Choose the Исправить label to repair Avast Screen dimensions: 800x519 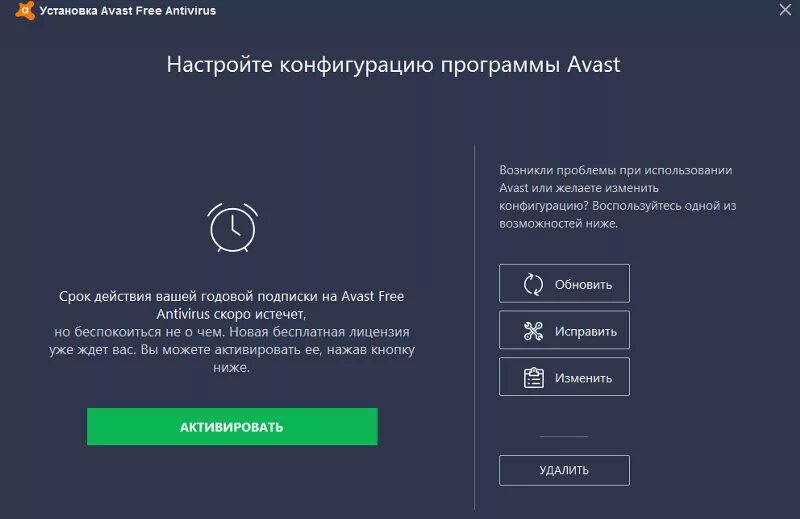pos(586,332)
